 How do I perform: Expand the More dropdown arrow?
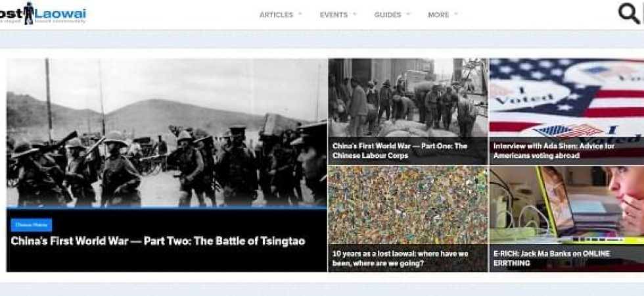(x=456, y=14)
